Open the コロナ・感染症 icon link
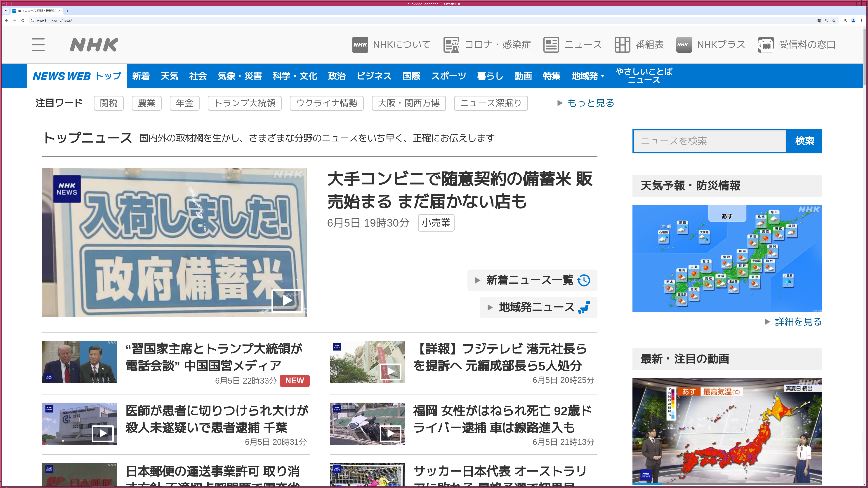Viewport: 868px width, 488px height. point(452,45)
